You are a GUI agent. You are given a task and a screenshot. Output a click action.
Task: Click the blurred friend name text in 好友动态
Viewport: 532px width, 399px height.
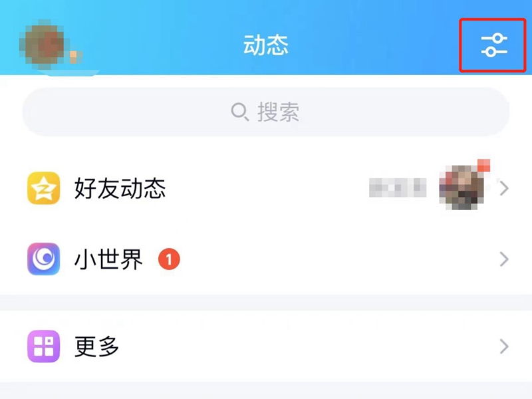[398, 188]
